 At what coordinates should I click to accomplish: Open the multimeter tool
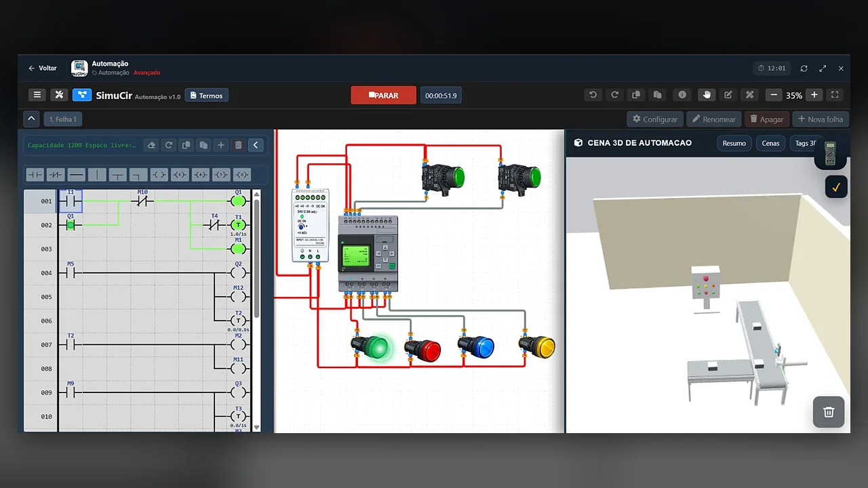coord(830,155)
